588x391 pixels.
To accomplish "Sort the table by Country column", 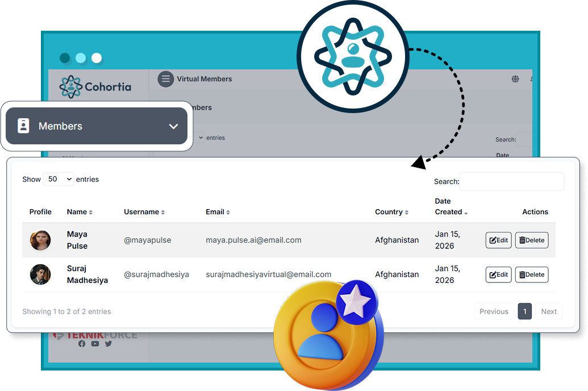I will pos(391,212).
